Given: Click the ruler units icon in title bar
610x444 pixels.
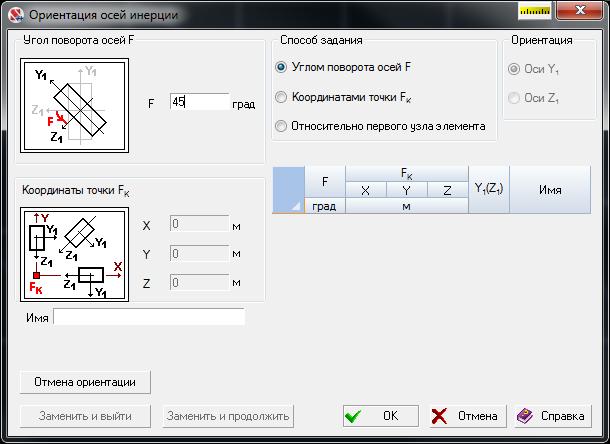Looking at the screenshot, I should coord(535,11).
